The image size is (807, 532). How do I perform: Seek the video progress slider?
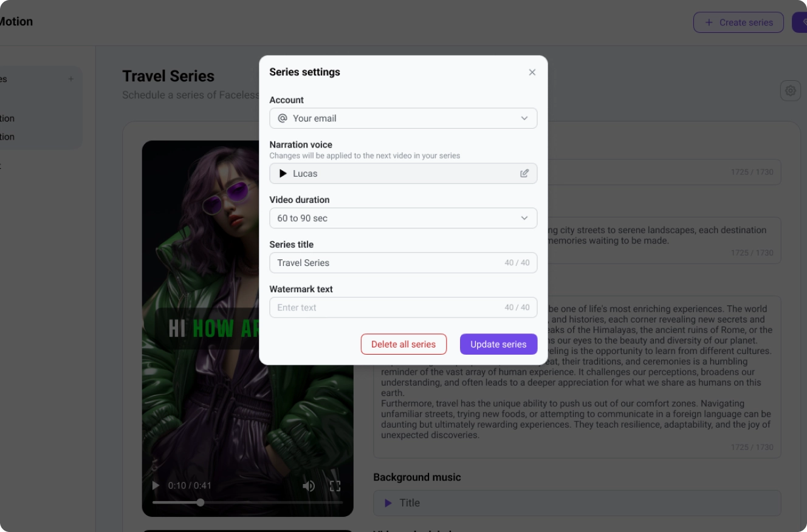pyautogui.click(x=248, y=502)
